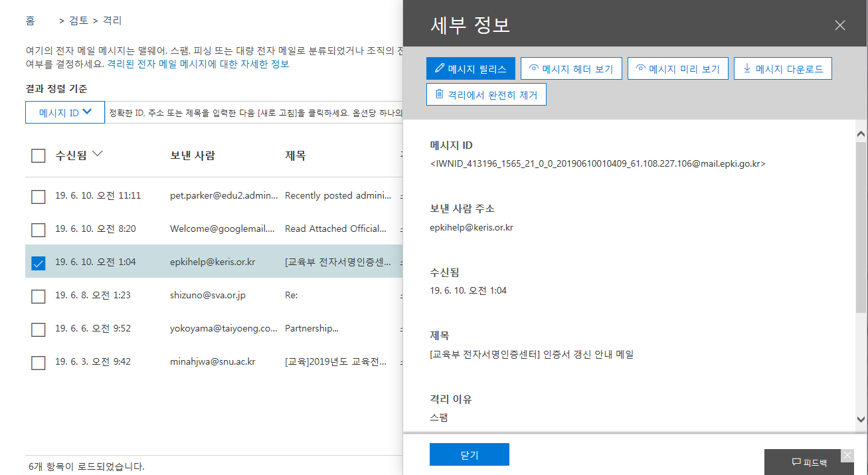Navigate to 검토 in the breadcrumb
Screen dimensions: 868x475
tap(78, 21)
